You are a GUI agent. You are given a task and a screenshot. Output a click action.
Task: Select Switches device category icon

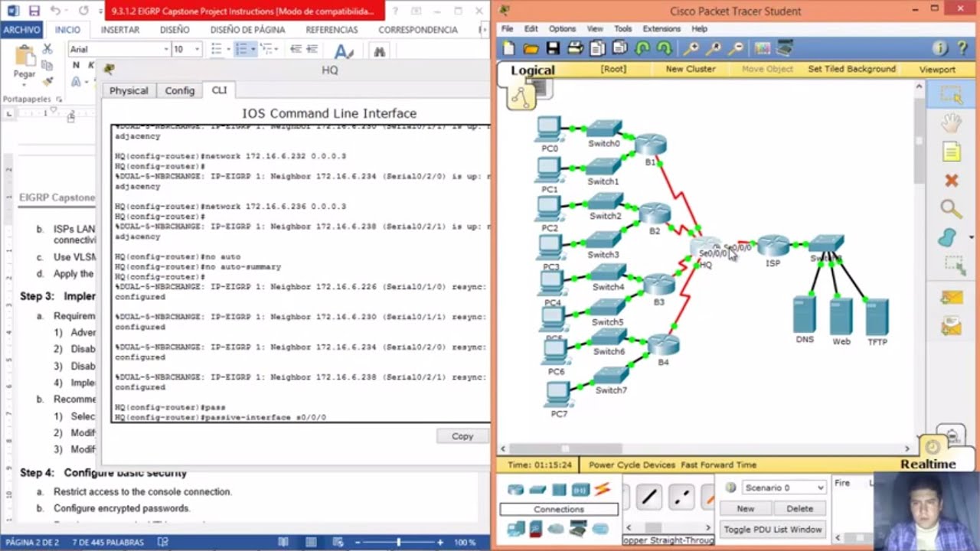pos(537,490)
